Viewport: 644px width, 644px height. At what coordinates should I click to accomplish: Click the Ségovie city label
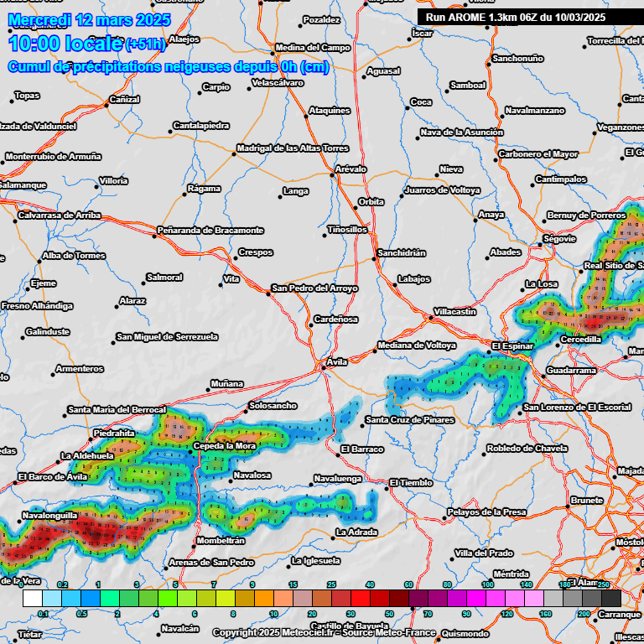559,239
